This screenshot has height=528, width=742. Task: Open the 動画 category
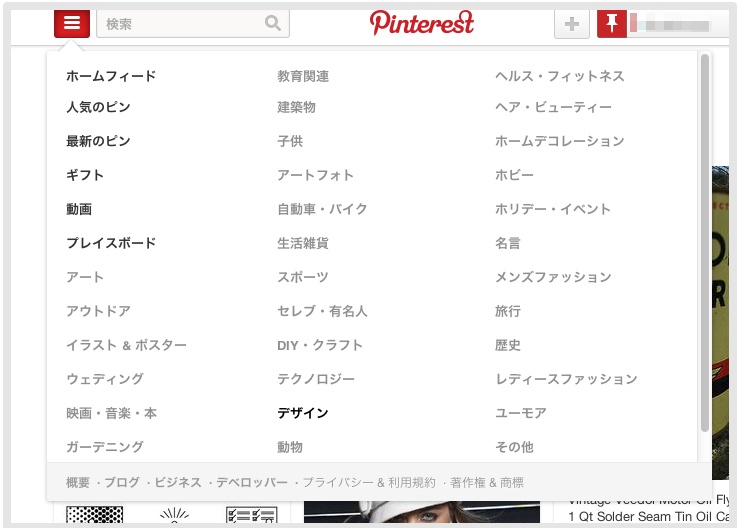click(79, 209)
